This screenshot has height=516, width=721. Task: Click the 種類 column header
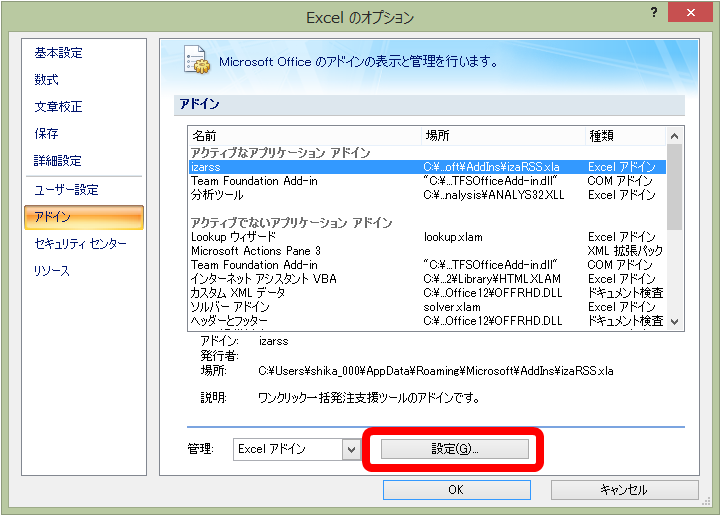(x=626, y=136)
